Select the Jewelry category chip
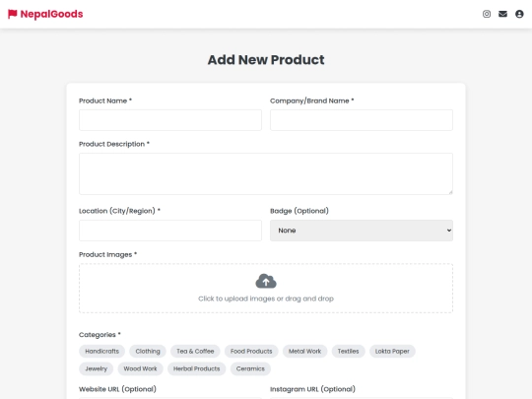The width and height of the screenshot is (532, 399). point(96,368)
